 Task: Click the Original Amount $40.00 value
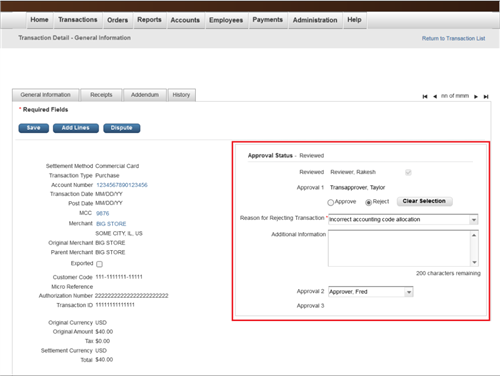(104, 332)
